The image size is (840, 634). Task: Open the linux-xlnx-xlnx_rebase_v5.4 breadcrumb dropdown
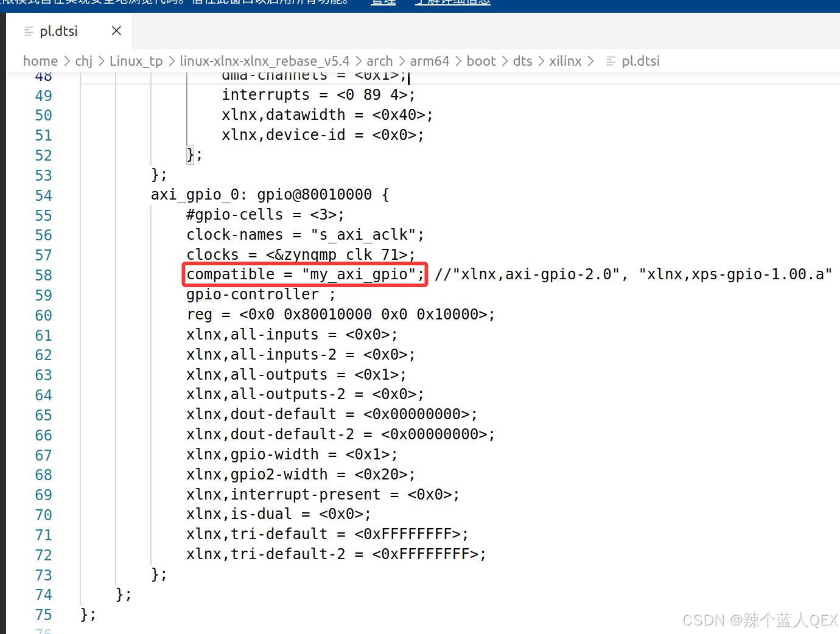(x=264, y=61)
